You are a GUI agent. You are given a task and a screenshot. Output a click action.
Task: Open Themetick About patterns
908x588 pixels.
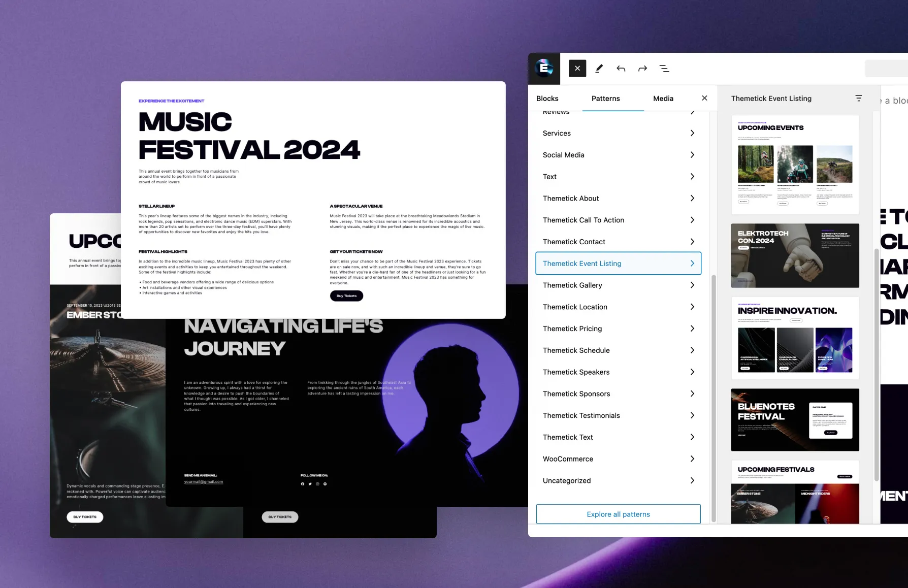click(618, 199)
